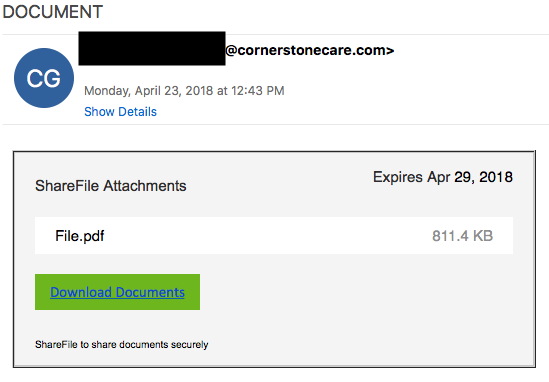This screenshot has width=549, height=382.
Task: Click the word Attachments in the panel heading
Action: click(145, 186)
